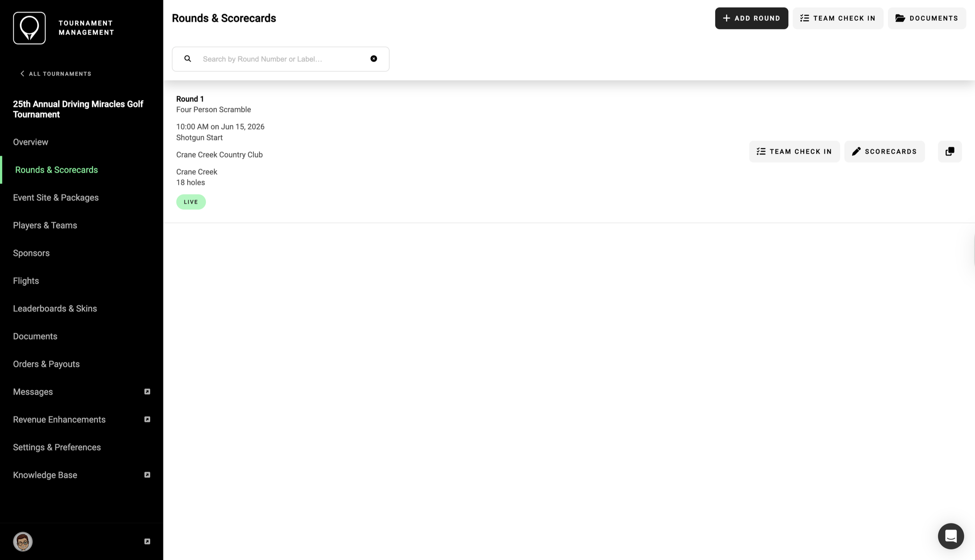Clear search using the X icon
The width and height of the screenshot is (975, 560).
(x=373, y=59)
